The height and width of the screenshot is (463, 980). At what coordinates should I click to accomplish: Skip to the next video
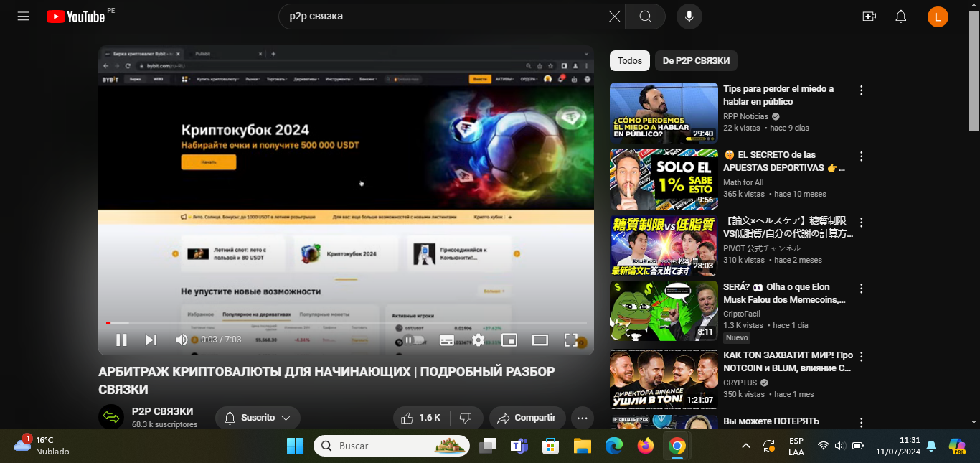pos(151,340)
